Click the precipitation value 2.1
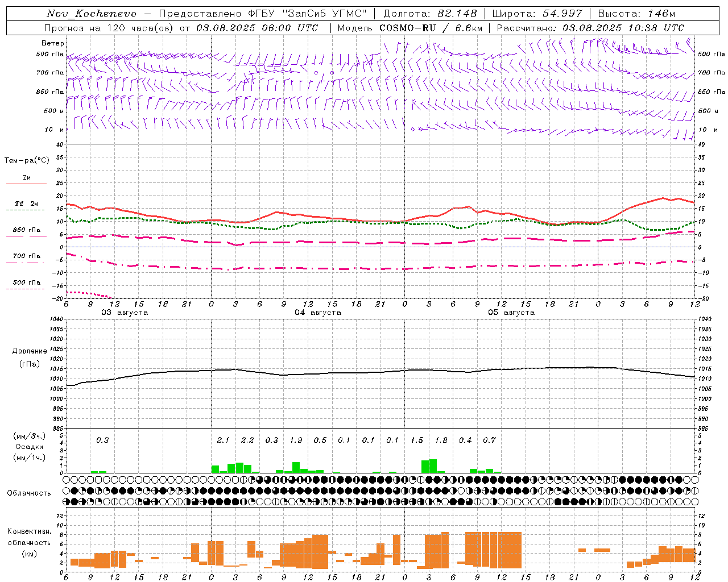Viewport: 728px width, 582px height. pos(223,440)
